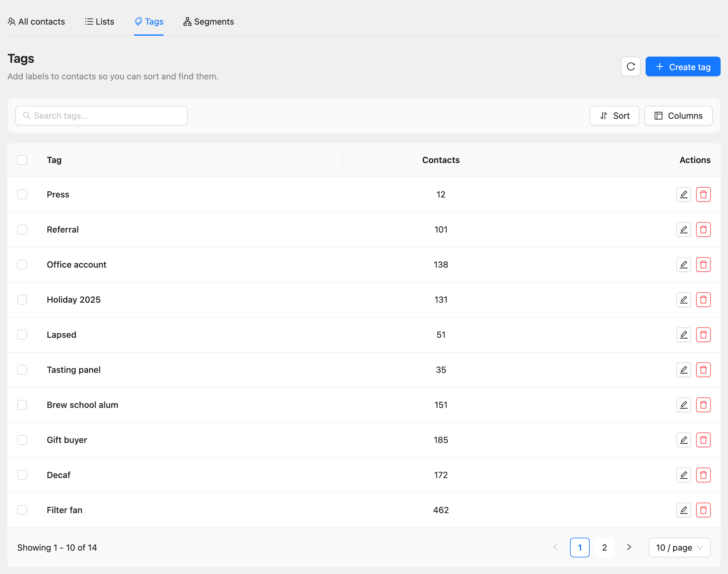Viewport: 728px width, 574px height.
Task: Select the Tags tab
Action: tap(149, 22)
